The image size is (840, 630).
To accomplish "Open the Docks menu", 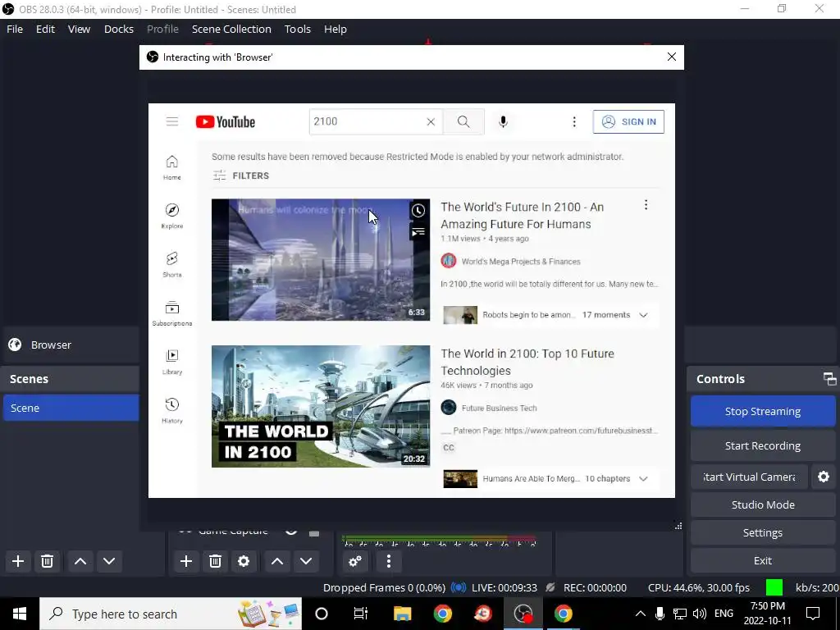I will click(x=119, y=29).
